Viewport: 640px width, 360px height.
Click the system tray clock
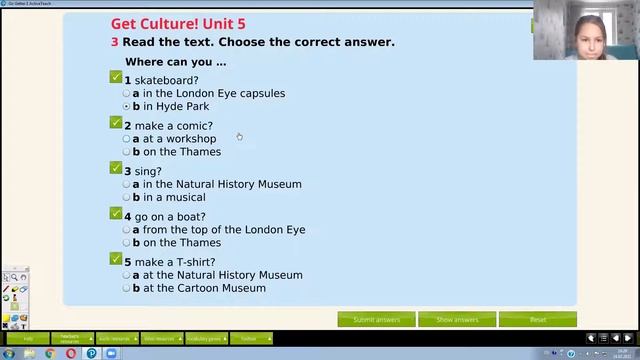[622, 353]
